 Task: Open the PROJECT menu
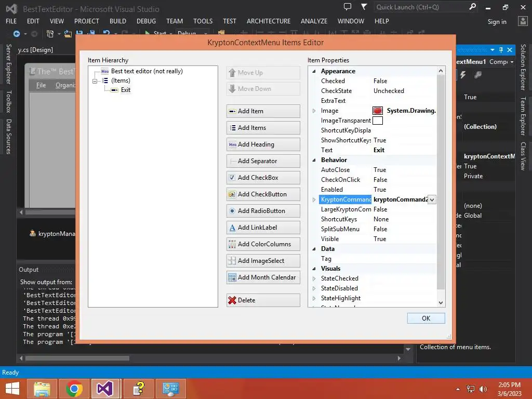87,21
